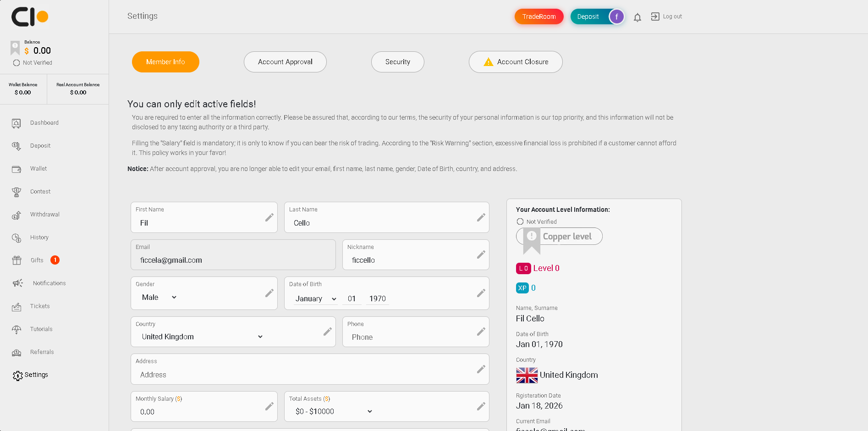Image resolution: width=868 pixels, height=431 pixels.
Task: Switch to the Account Approval tab
Action: pyautogui.click(x=285, y=62)
